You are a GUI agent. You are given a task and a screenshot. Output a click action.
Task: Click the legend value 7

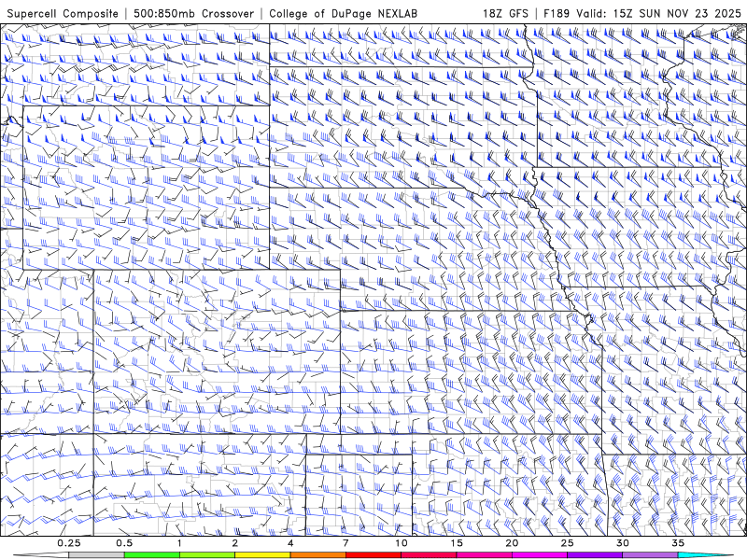(345, 543)
